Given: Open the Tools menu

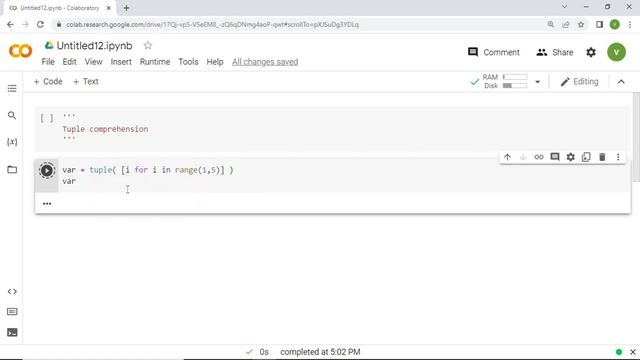Looking at the screenshot, I should (x=188, y=62).
